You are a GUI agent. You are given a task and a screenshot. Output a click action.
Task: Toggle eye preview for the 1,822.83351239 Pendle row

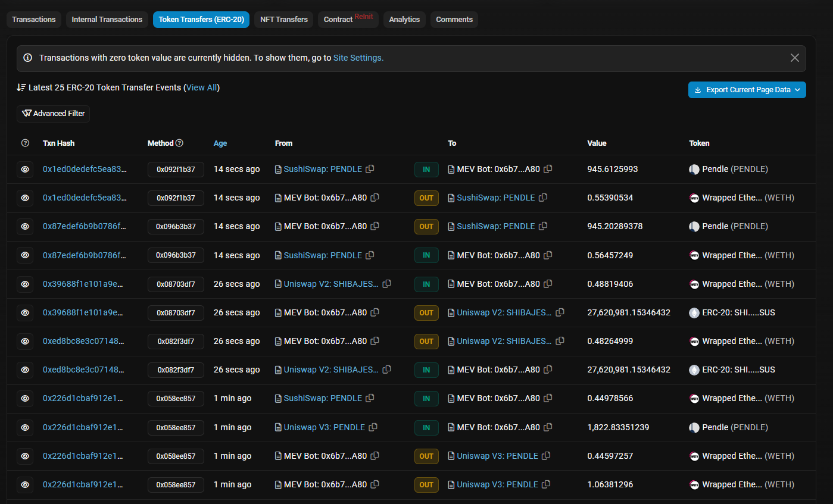(25, 427)
